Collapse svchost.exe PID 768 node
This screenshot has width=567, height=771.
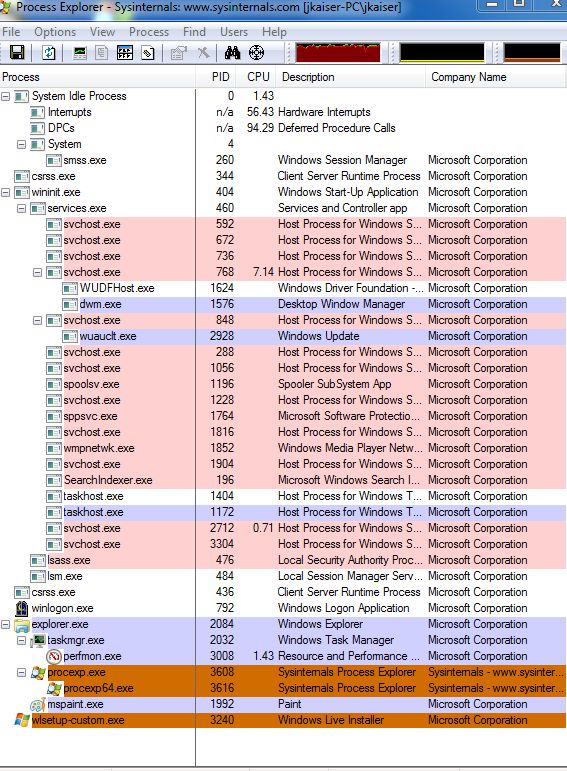[37, 272]
